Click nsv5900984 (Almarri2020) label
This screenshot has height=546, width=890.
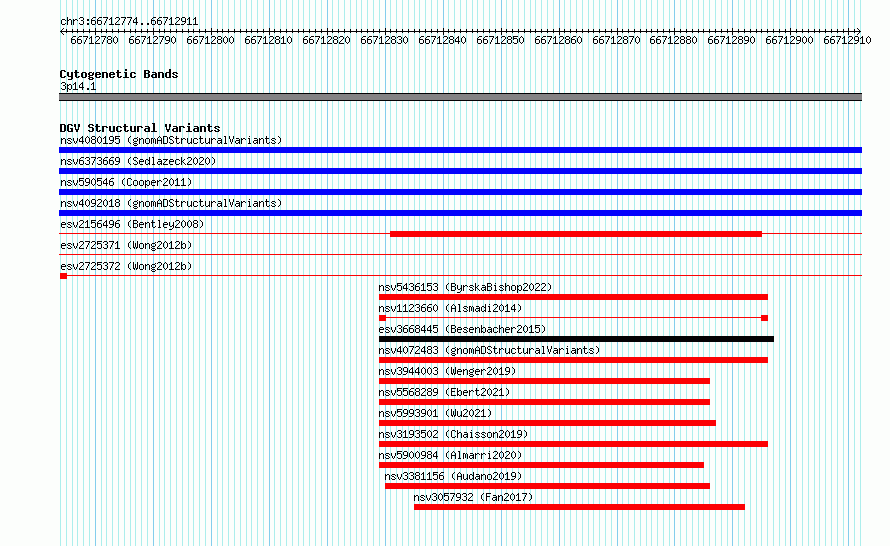click(x=450, y=455)
